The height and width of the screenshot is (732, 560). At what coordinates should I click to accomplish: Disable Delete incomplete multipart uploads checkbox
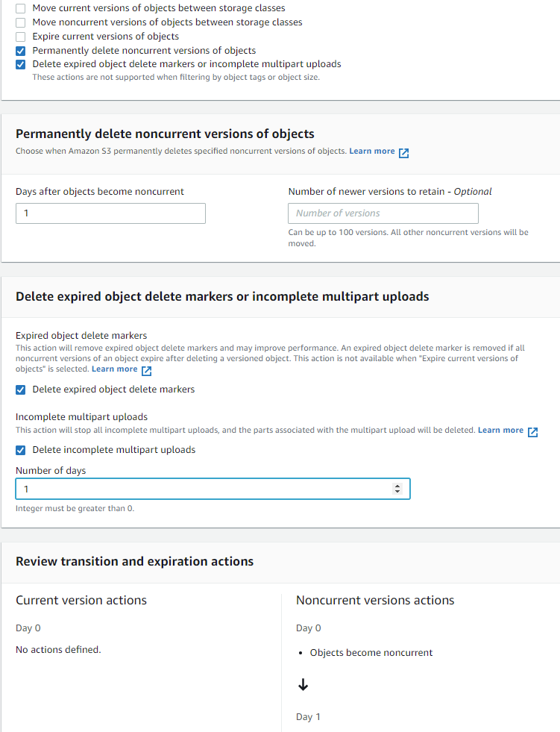20,450
